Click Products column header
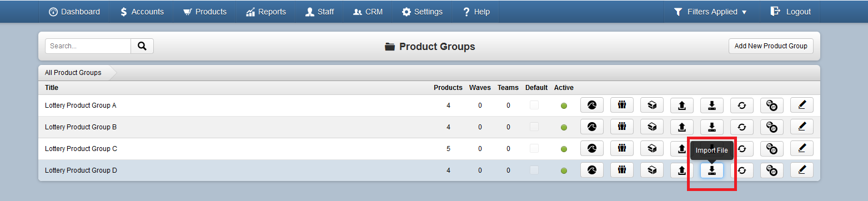Screen dimensions: 868x201 click(x=448, y=88)
